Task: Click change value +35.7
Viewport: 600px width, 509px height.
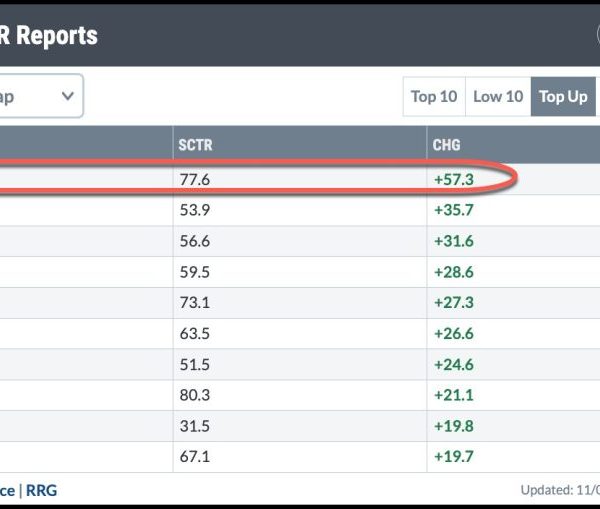Action: point(454,210)
